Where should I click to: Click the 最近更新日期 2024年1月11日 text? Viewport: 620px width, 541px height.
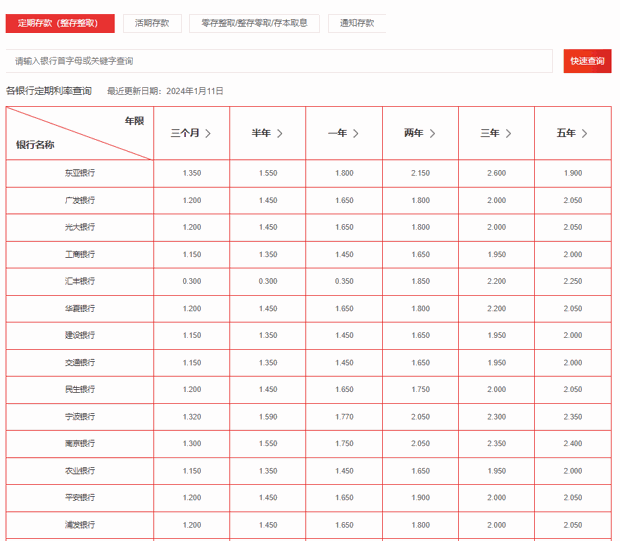(x=165, y=91)
